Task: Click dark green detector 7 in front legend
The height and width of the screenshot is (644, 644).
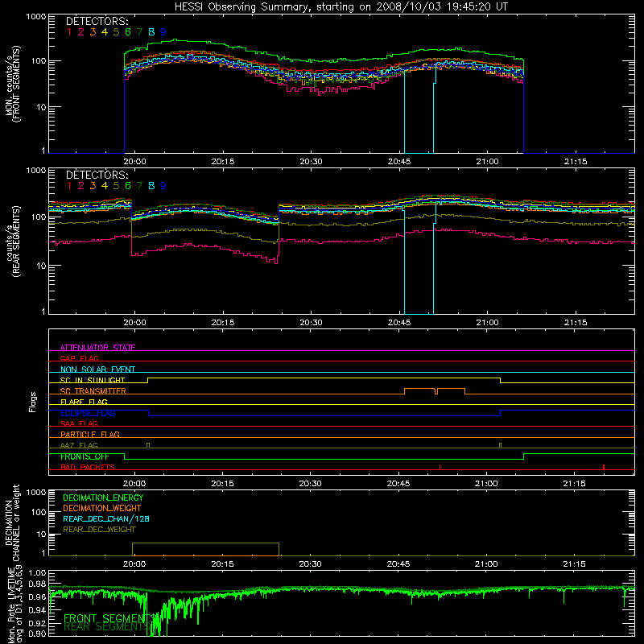Action: [139, 32]
